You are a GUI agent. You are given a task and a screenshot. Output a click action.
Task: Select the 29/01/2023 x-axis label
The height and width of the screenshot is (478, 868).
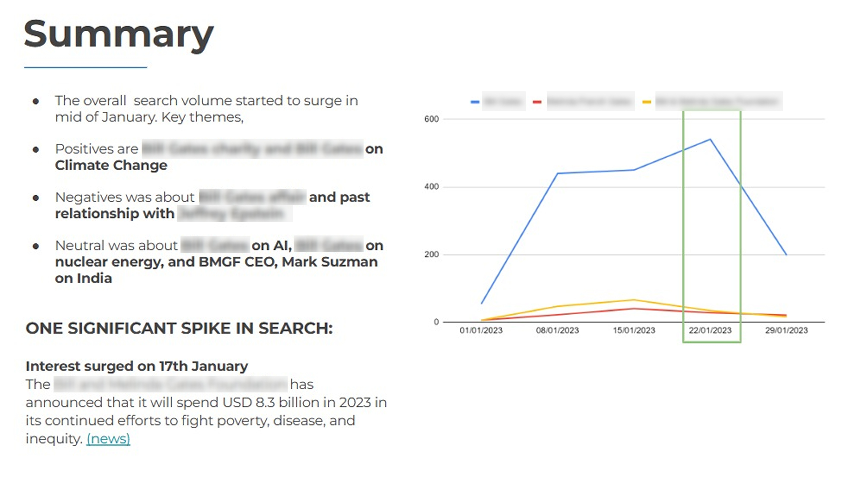coord(786,330)
